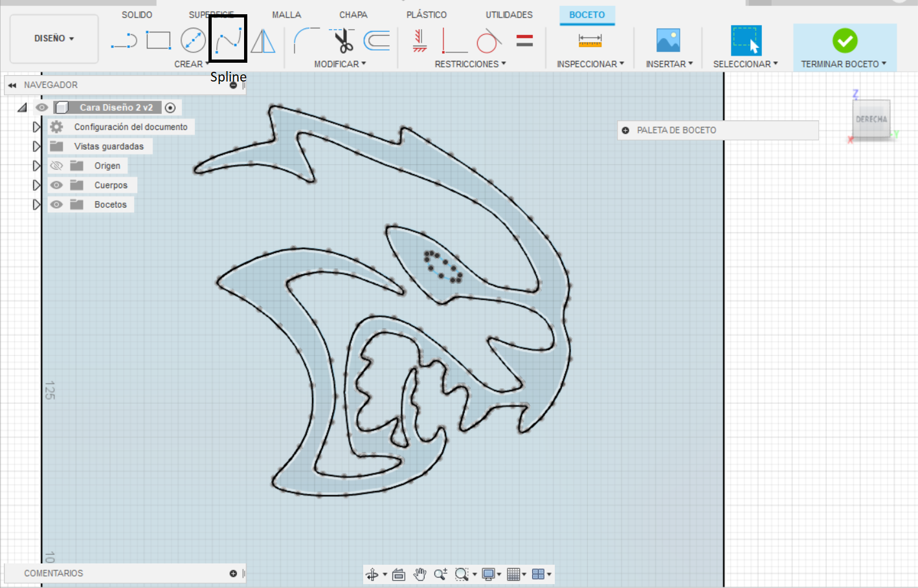Screen dimensions: 918x588
Task: Collapse the NAVEGADOR panel arrows
Action: click(12, 85)
